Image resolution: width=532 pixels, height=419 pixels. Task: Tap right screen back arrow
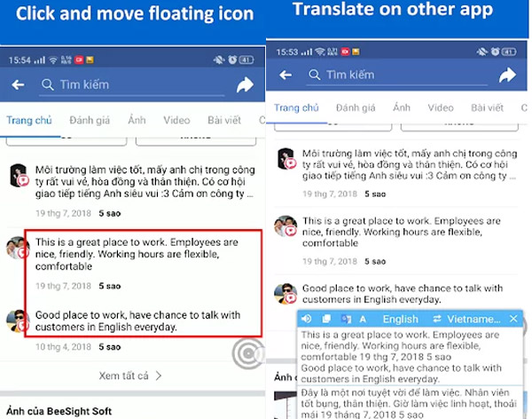[x=286, y=75]
